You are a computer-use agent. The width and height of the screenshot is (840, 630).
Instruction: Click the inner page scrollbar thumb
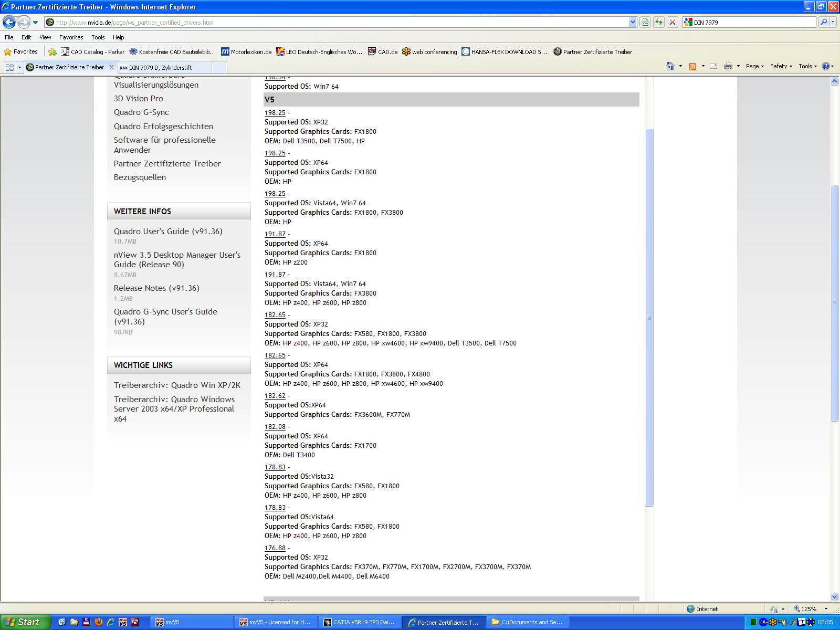[x=649, y=318]
